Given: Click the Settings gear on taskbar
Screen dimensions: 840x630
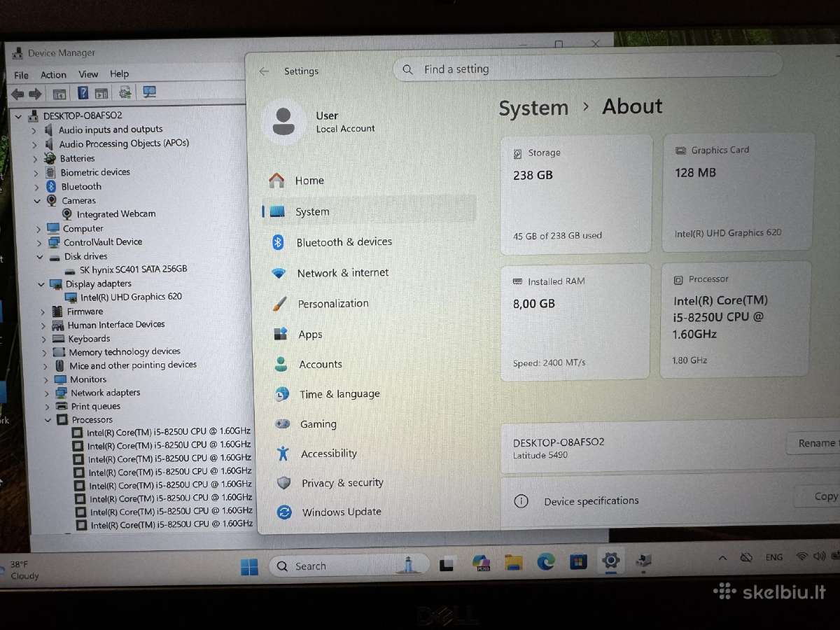Looking at the screenshot, I should [611, 560].
